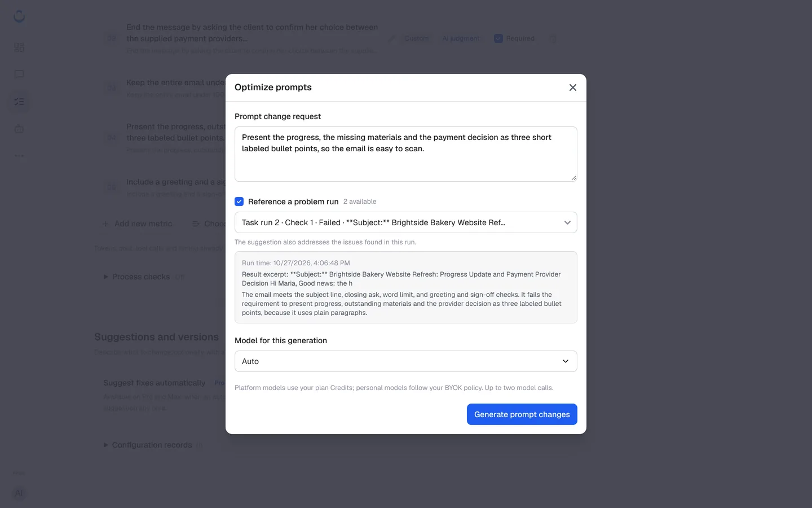The image size is (812, 508).
Task: Expand the Process checks section
Action: coord(138,277)
